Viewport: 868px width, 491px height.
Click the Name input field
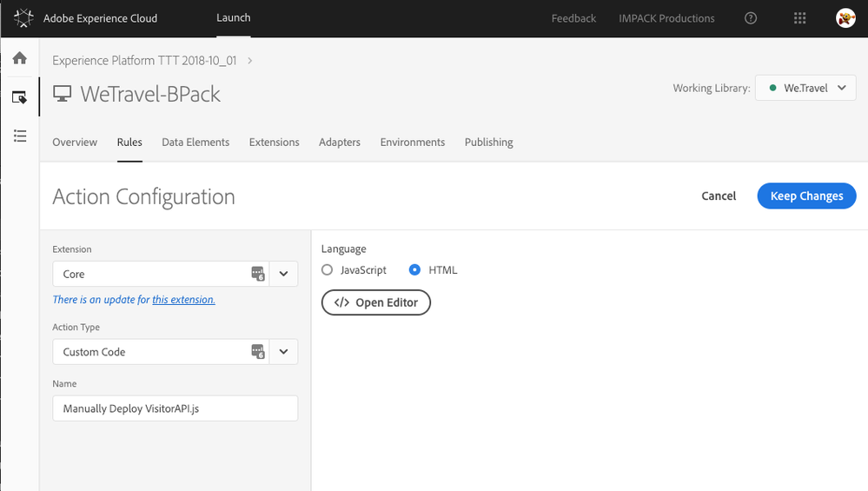(175, 408)
